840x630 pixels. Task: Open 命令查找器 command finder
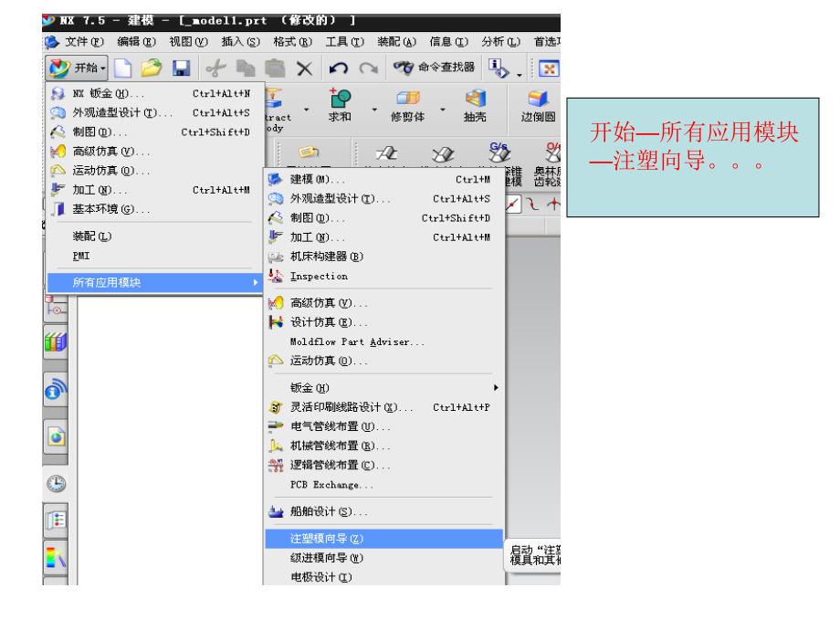(434, 68)
